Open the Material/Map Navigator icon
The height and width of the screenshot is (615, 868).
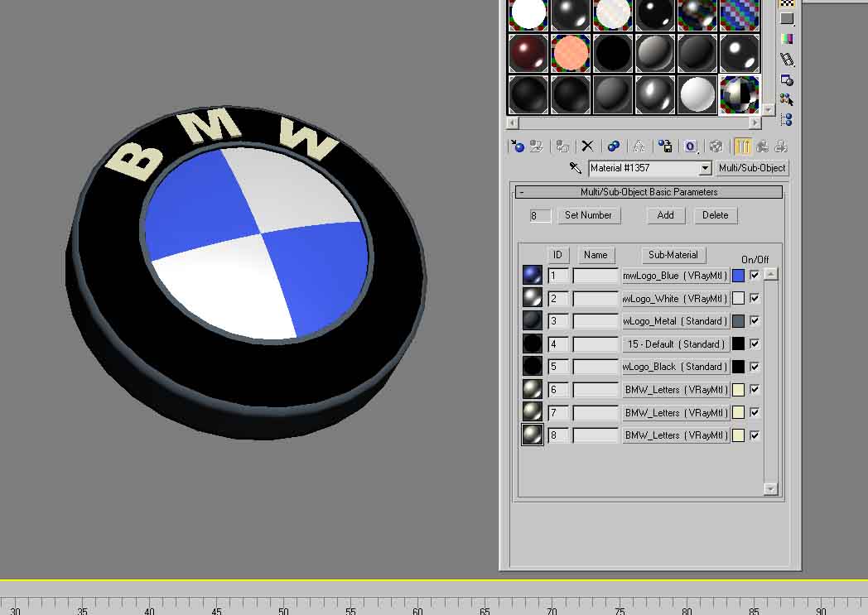(x=787, y=119)
